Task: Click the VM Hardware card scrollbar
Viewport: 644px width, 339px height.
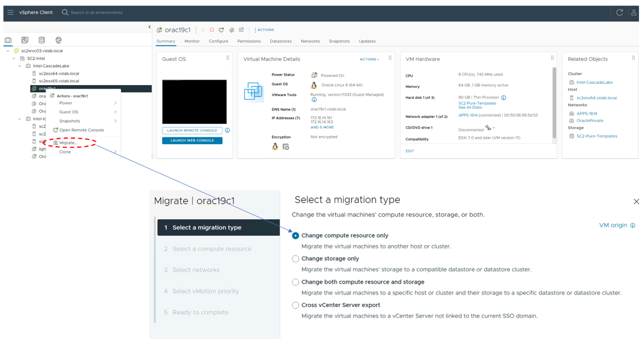Action: tap(554, 102)
